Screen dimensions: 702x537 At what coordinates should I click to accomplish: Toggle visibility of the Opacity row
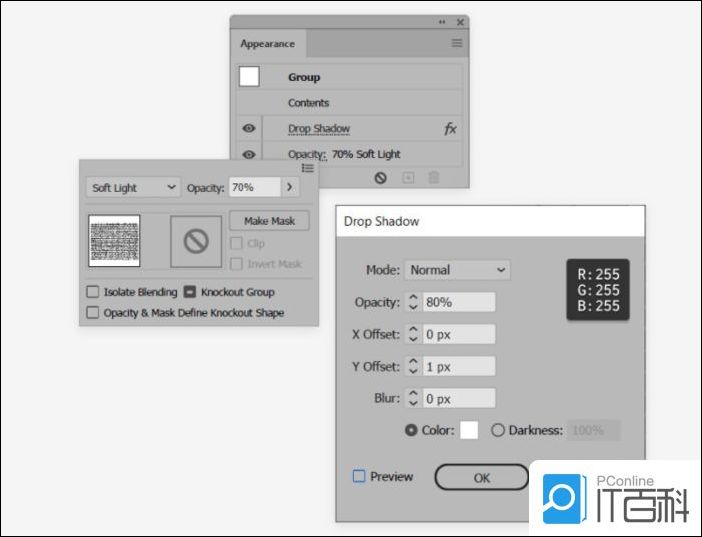coord(249,155)
